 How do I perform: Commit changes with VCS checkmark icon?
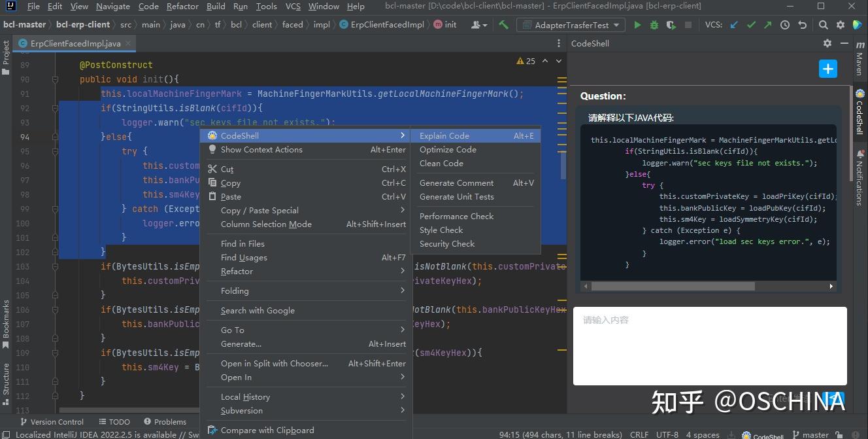751,25
